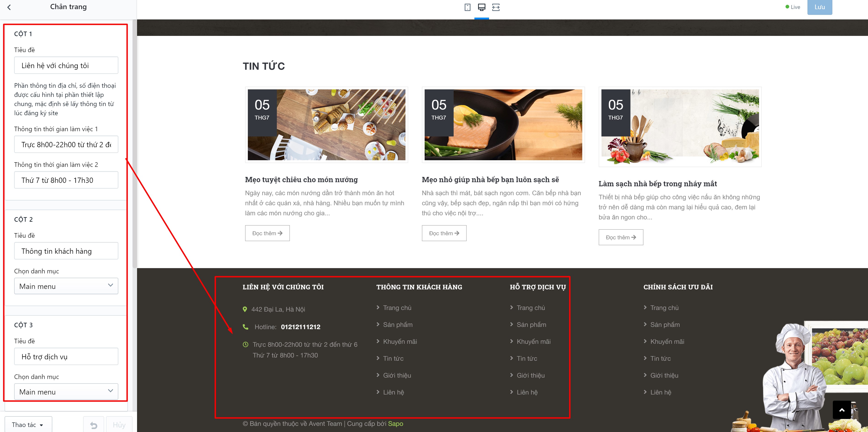The width and height of the screenshot is (868, 432).
Task: Open Đọc thêm for the grilling tips article
Action: 267,233
